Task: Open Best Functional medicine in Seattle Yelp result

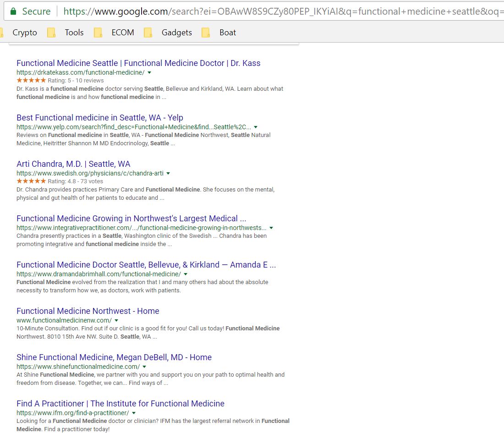Action: tap(99, 118)
